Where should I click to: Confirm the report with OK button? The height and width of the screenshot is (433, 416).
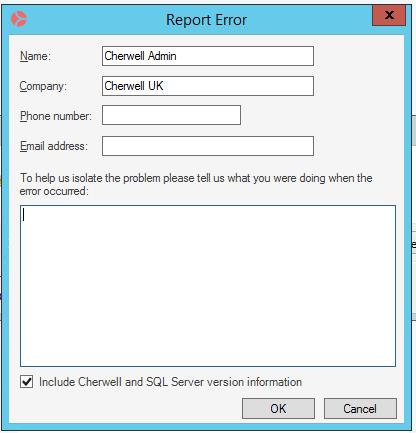point(278,408)
